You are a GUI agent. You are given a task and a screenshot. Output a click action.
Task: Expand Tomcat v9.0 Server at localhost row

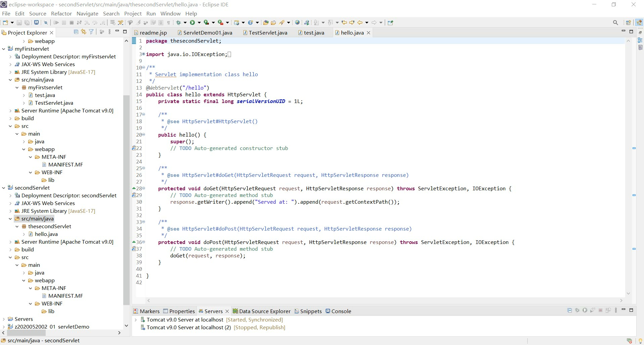click(x=136, y=319)
